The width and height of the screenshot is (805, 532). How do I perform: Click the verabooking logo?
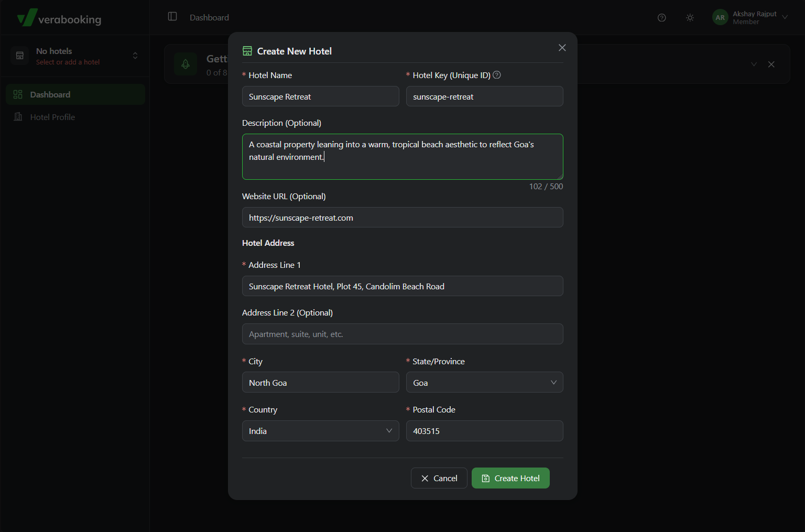tap(59, 18)
